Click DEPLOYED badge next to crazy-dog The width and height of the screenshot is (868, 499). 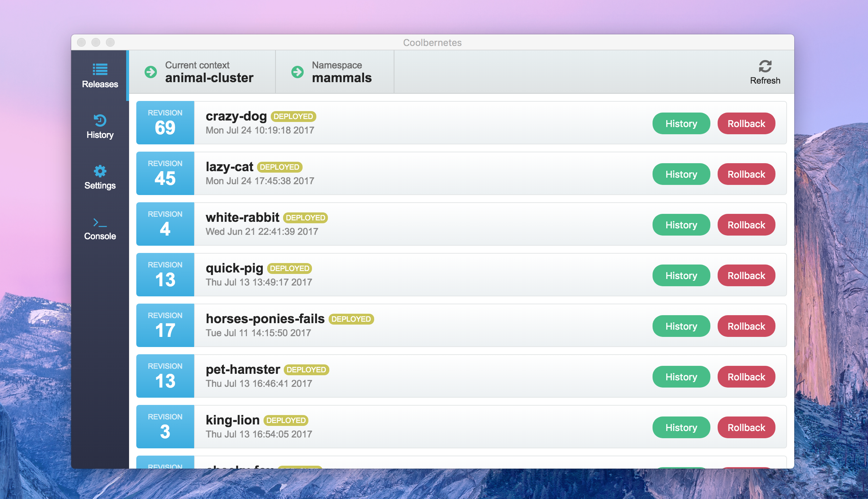pos(293,117)
